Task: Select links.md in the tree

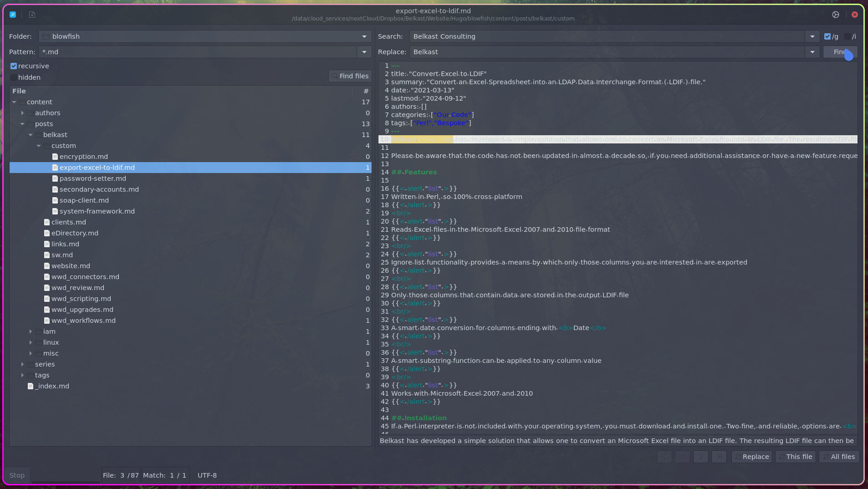Action: coord(190,244)
